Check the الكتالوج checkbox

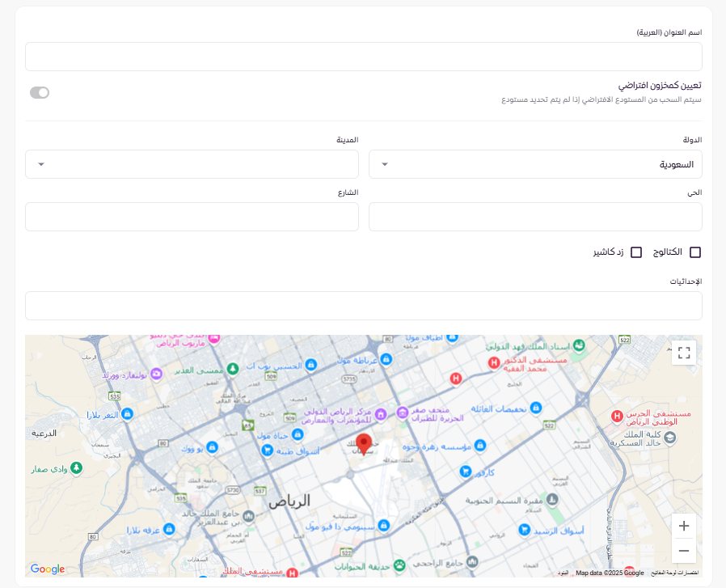pos(694,252)
